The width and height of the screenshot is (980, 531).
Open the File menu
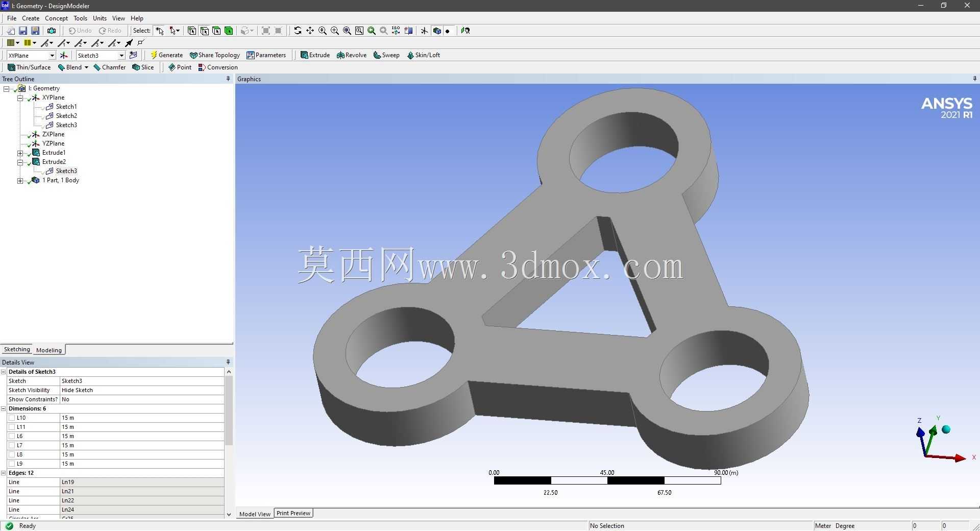point(12,18)
